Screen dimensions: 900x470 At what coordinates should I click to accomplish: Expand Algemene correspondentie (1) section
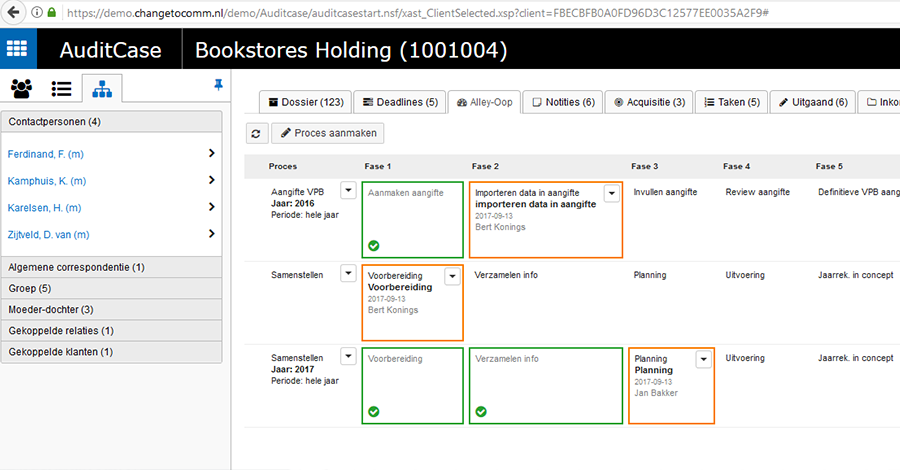click(x=112, y=267)
